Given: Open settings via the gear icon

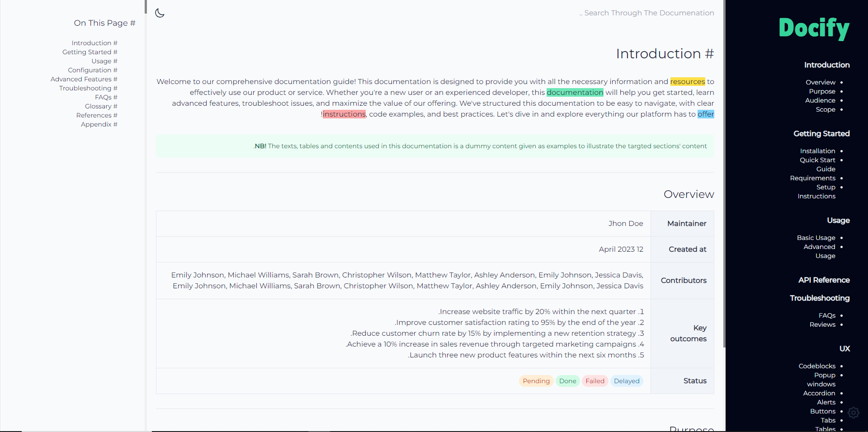Looking at the screenshot, I should click(x=853, y=412).
